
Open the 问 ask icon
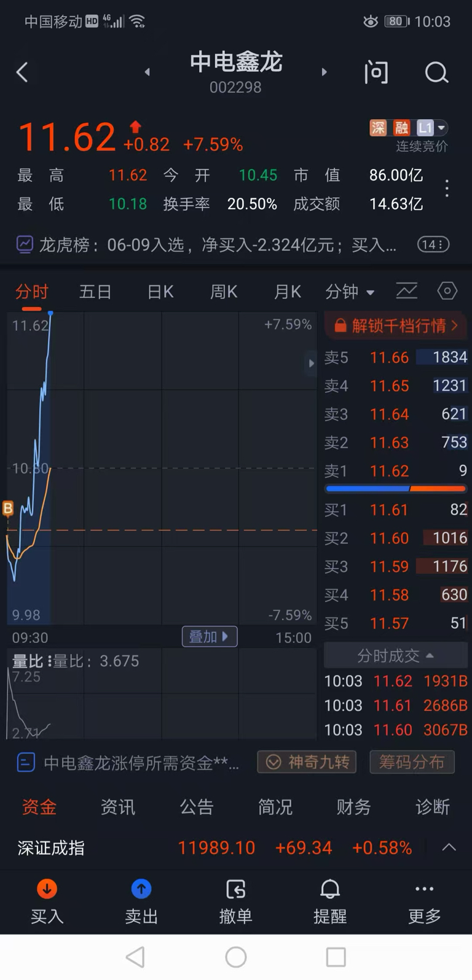coord(376,72)
